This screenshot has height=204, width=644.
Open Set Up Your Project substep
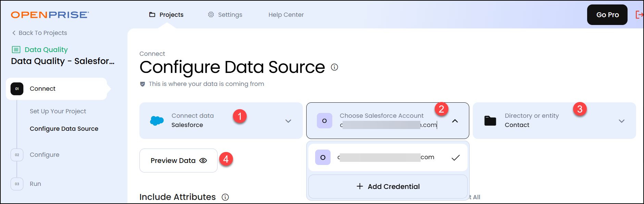tap(58, 111)
